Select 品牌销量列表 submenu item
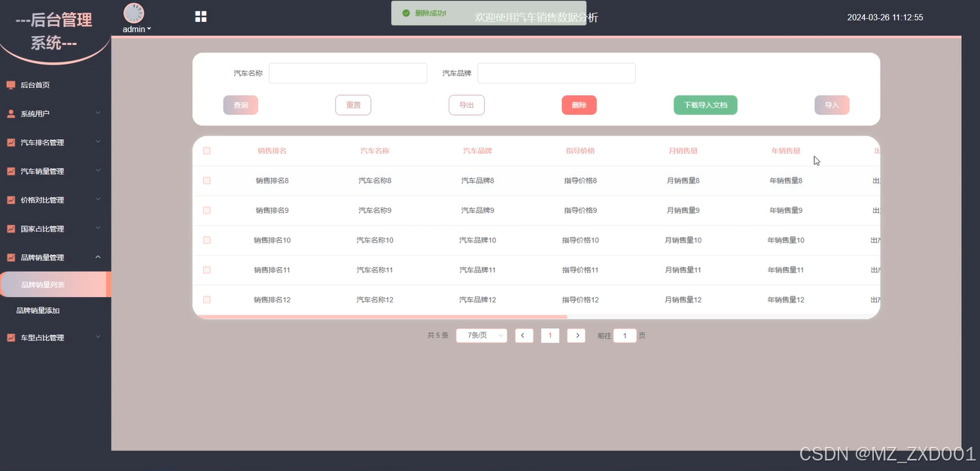 click(56, 284)
